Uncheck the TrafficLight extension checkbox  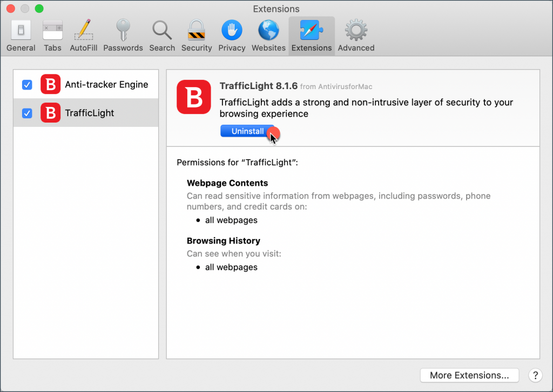point(27,113)
